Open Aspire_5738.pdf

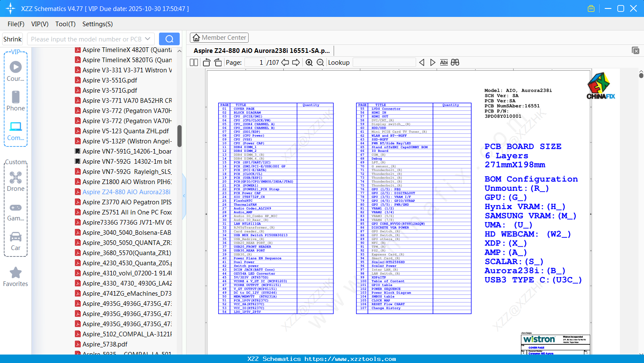pyautogui.click(x=105, y=344)
